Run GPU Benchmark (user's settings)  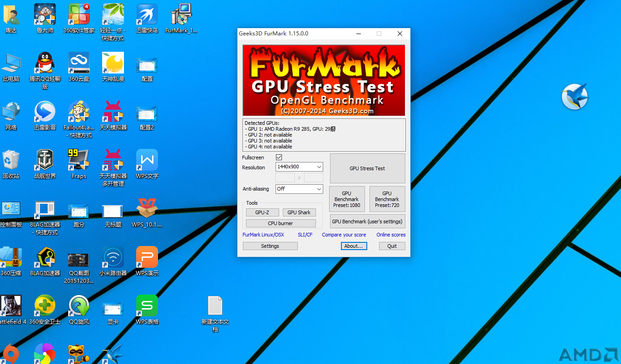(x=367, y=221)
